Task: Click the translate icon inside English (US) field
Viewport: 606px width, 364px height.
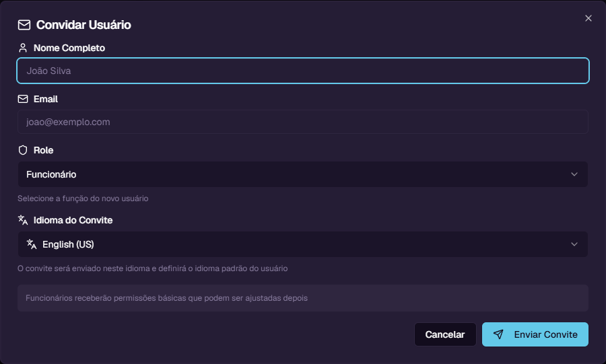Action: pos(31,244)
